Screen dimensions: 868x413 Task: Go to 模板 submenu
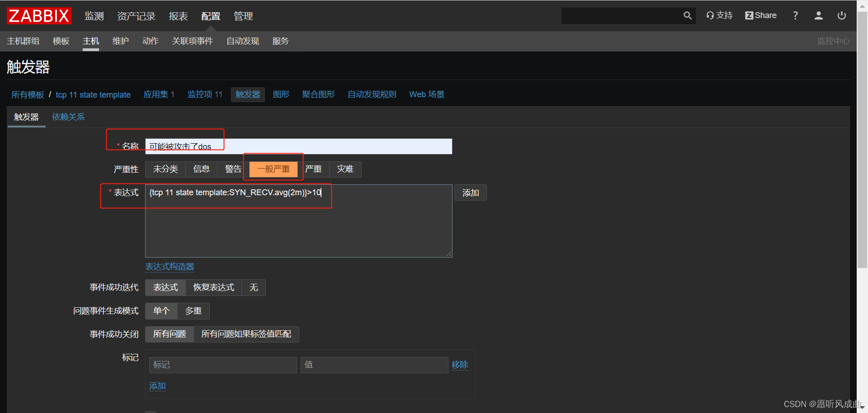click(x=61, y=41)
